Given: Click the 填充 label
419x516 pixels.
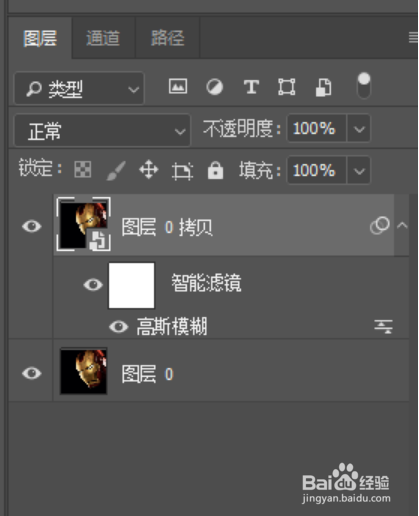Looking at the screenshot, I should (260, 171).
